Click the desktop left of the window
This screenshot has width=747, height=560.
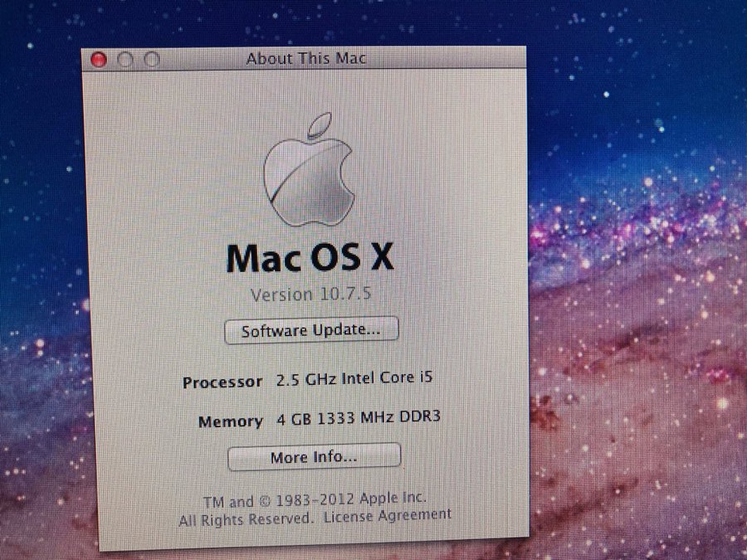tap(40, 290)
